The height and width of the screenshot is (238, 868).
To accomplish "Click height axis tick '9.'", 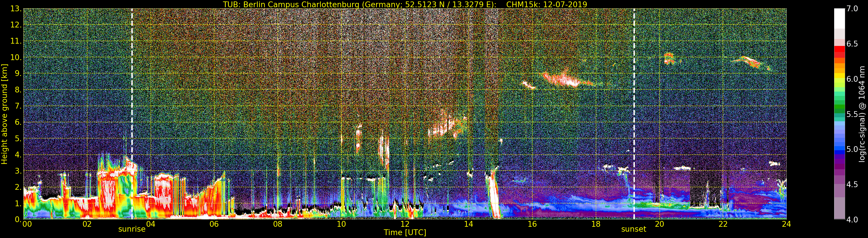I will coord(18,73).
